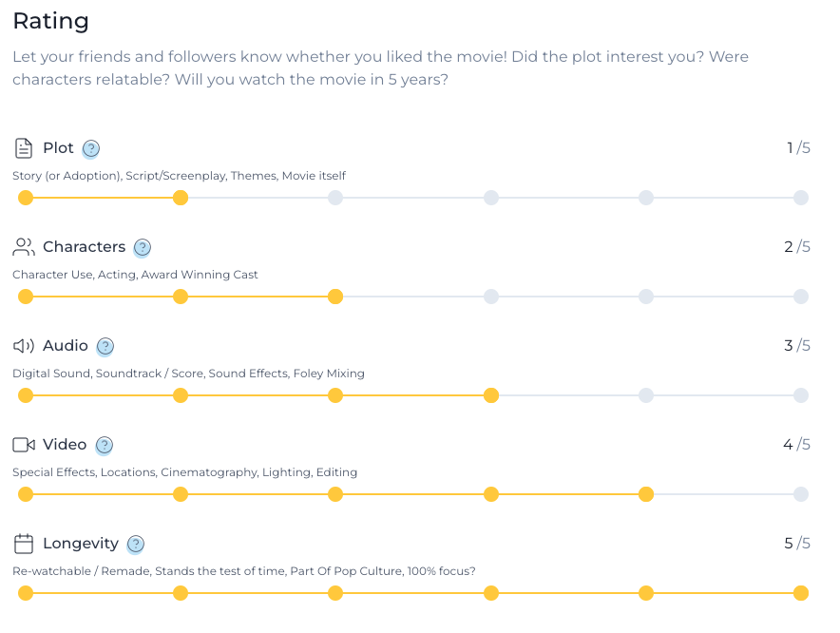Open the help icon beside Audio

[105, 346]
